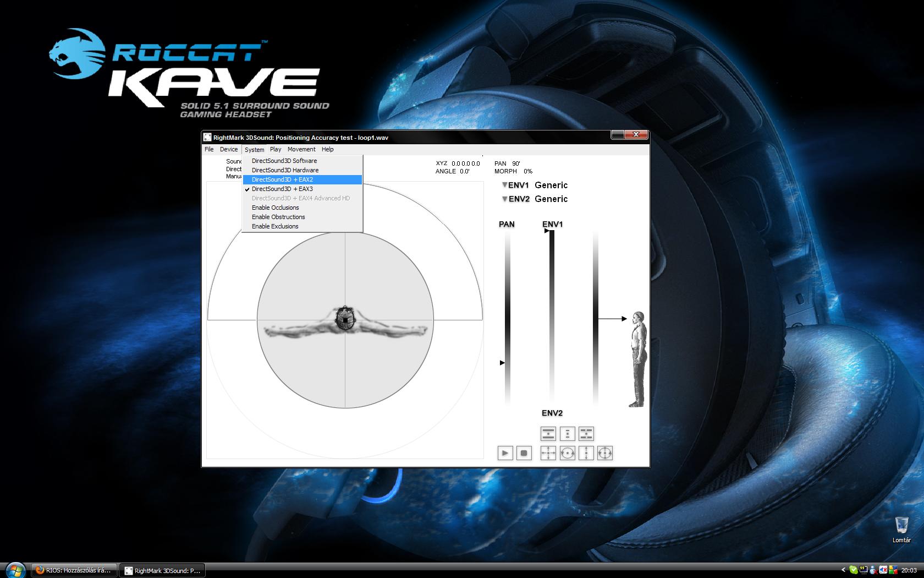Image resolution: width=924 pixels, height=578 pixels.
Task: Open the Help menu
Action: 328,149
